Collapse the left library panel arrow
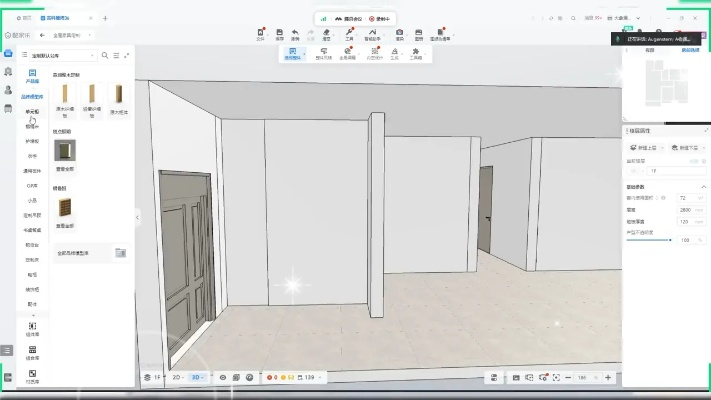This screenshot has height=400, width=711. click(x=138, y=217)
